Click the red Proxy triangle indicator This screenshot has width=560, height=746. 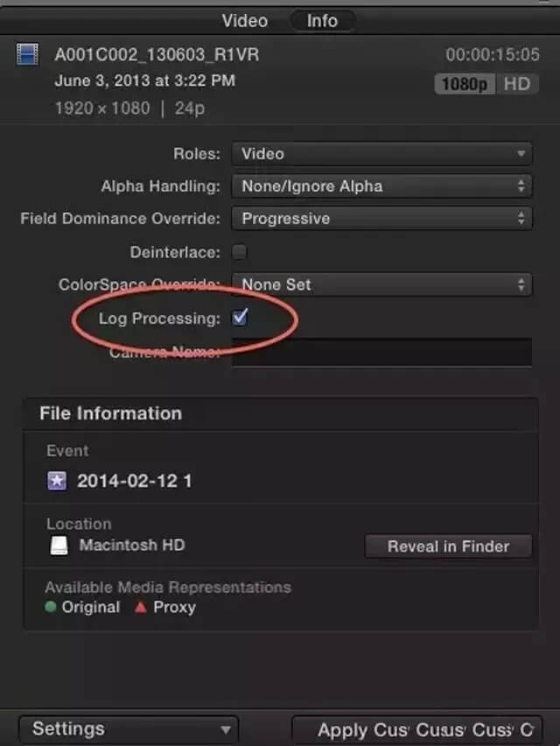(140, 607)
